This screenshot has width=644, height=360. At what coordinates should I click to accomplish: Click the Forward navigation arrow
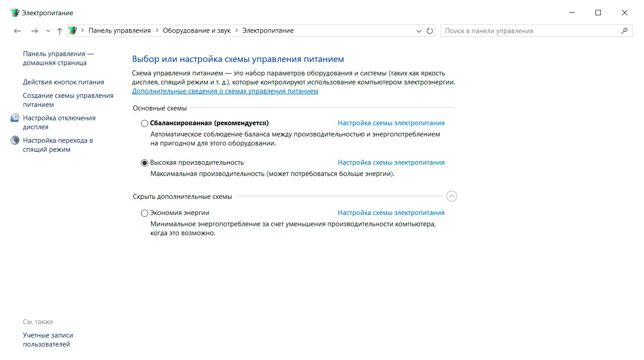(x=35, y=31)
